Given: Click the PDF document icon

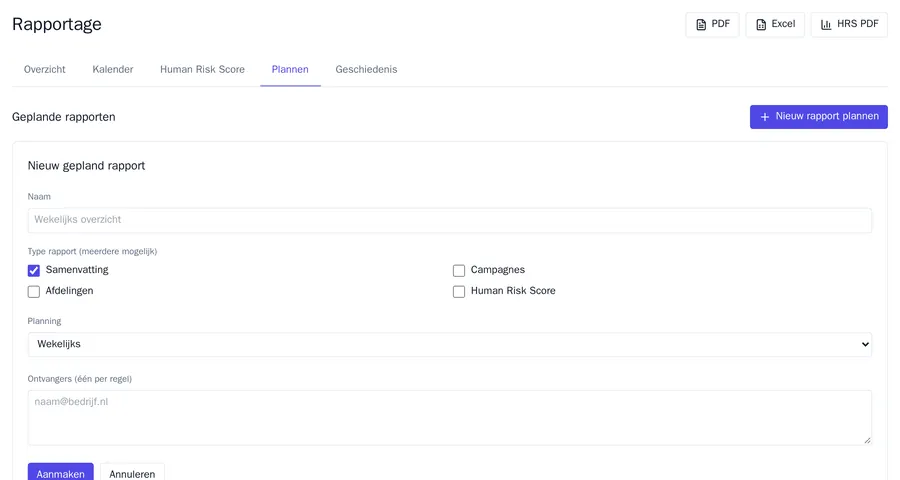Looking at the screenshot, I should [701, 25].
